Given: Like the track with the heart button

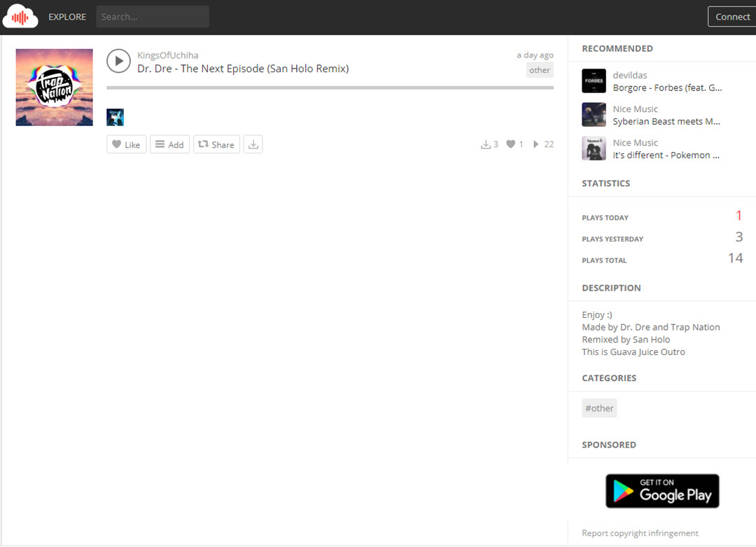Looking at the screenshot, I should (126, 144).
